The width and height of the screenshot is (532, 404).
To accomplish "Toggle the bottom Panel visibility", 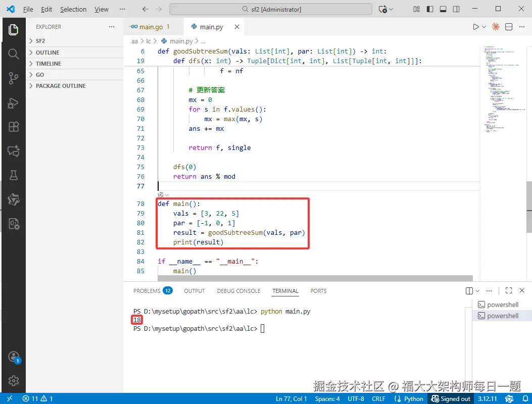I will point(443,9).
